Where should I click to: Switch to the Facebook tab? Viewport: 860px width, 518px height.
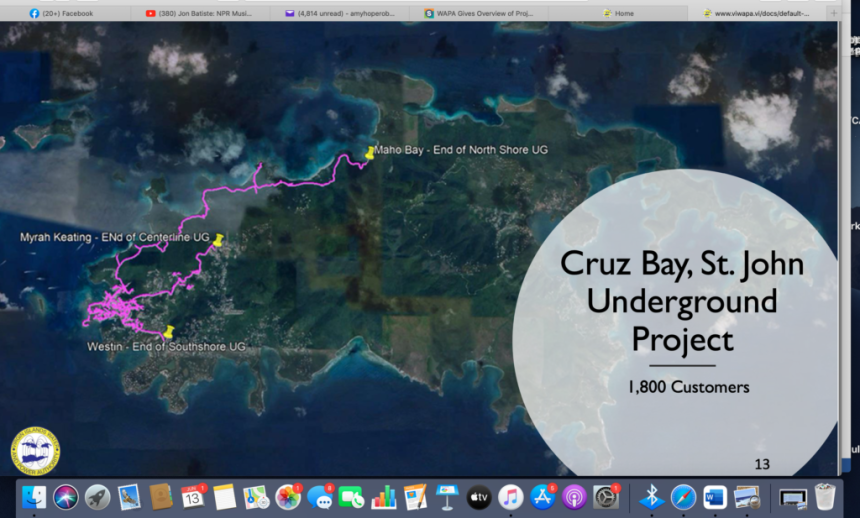68,13
